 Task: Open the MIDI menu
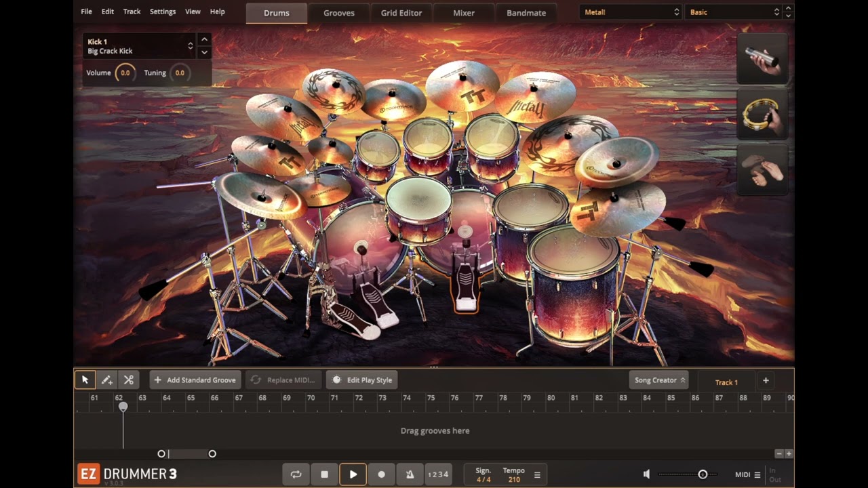coord(747,474)
